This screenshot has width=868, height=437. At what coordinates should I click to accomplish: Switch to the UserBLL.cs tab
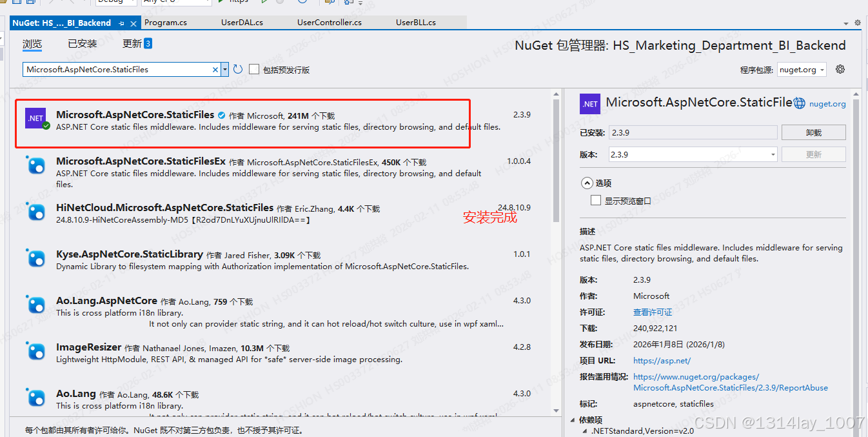point(416,23)
